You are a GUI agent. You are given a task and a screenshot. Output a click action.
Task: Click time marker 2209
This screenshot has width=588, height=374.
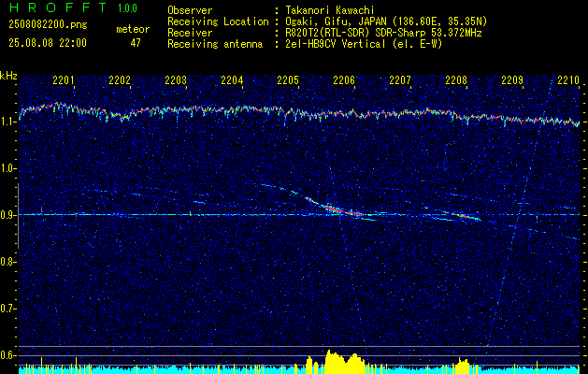tap(512, 80)
